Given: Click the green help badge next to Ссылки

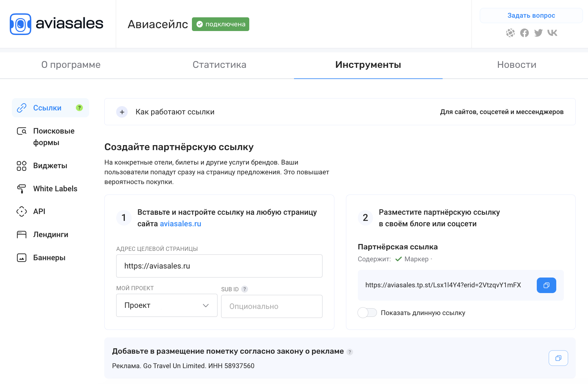Looking at the screenshot, I should point(79,108).
